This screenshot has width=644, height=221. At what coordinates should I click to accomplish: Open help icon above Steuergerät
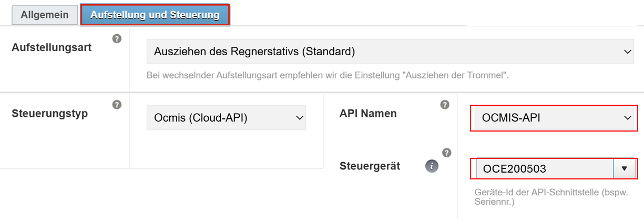447,153
